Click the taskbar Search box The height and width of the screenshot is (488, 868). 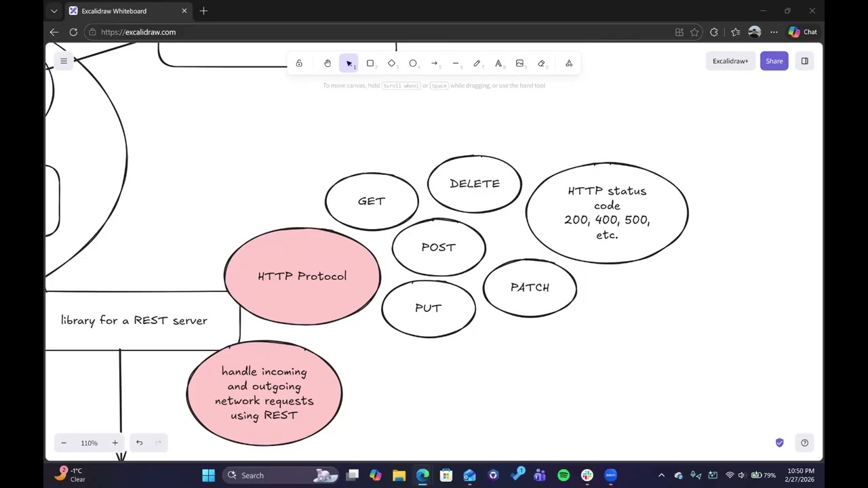point(281,475)
